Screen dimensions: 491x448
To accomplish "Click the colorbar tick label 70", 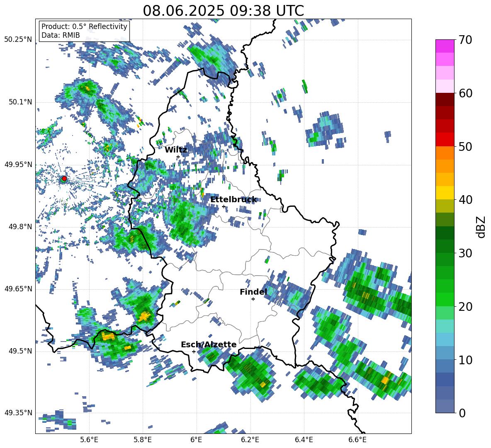I will [465, 40].
